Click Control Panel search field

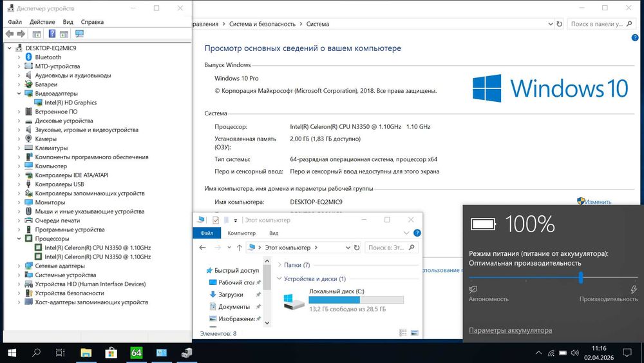(601, 24)
